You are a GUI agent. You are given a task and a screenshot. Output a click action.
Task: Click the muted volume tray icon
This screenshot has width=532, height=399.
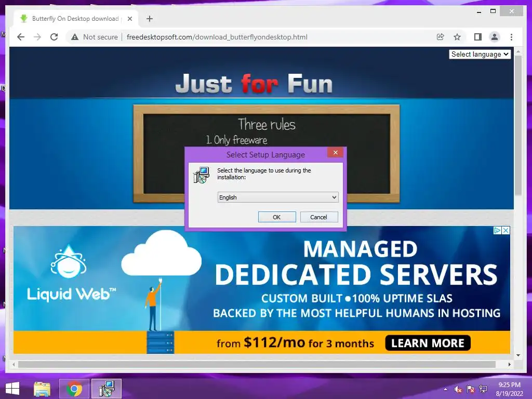[x=458, y=389]
